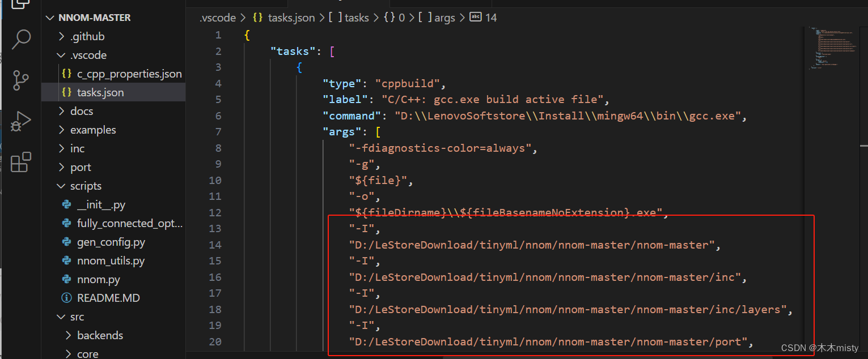Click line number 7 in gutter
This screenshot has height=359, width=868.
click(x=218, y=131)
